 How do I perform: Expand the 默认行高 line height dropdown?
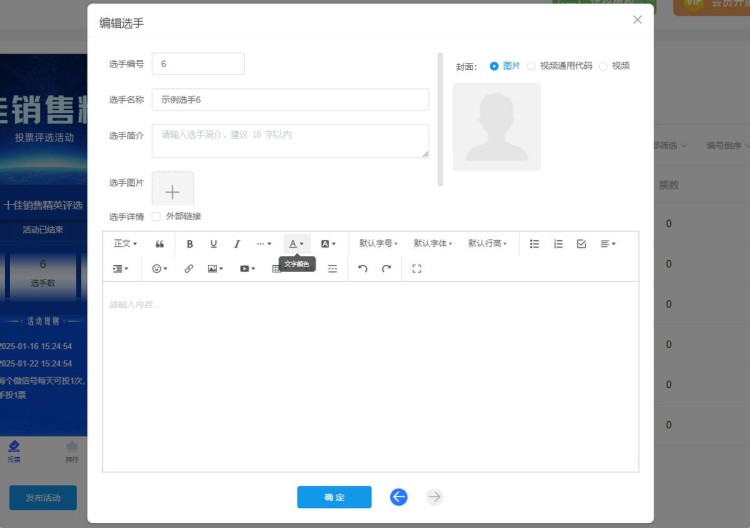pos(487,244)
